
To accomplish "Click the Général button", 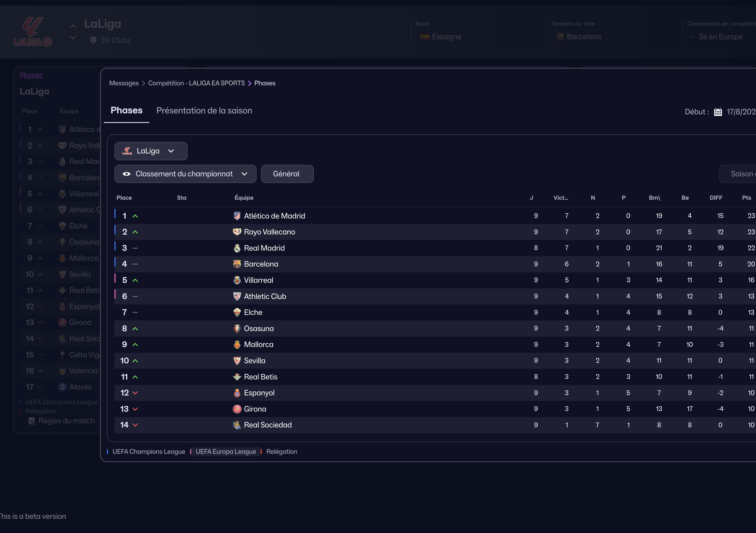I will click(287, 174).
